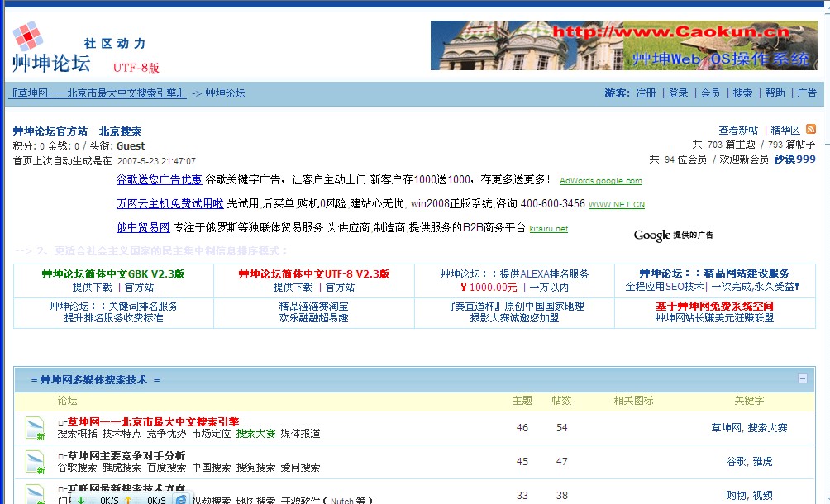Screen dimensions: 830x504
Task: Collapse the 艸坤网多媒体搜索技术 section
Action: click(803, 378)
